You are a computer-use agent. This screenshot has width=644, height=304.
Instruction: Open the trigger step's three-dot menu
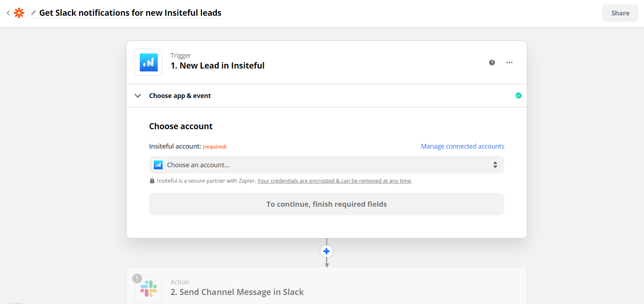pos(509,62)
